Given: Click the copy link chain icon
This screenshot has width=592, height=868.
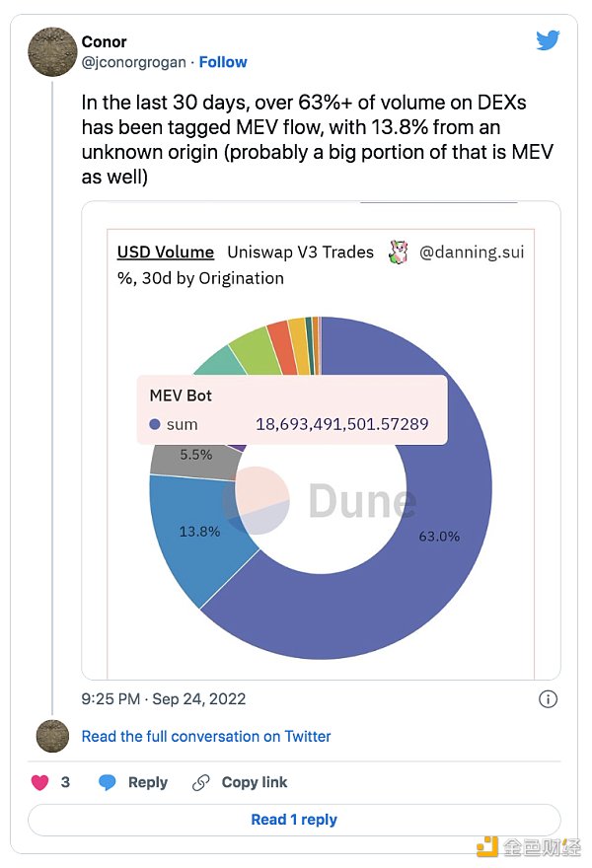Looking at the screenshot, I should coord(201,782).
